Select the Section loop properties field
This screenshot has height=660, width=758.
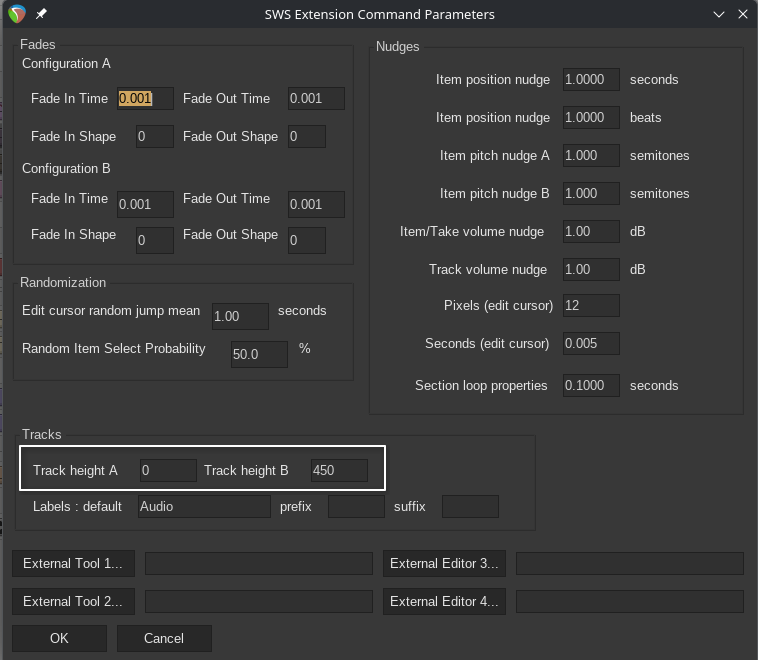click(591, 385)
